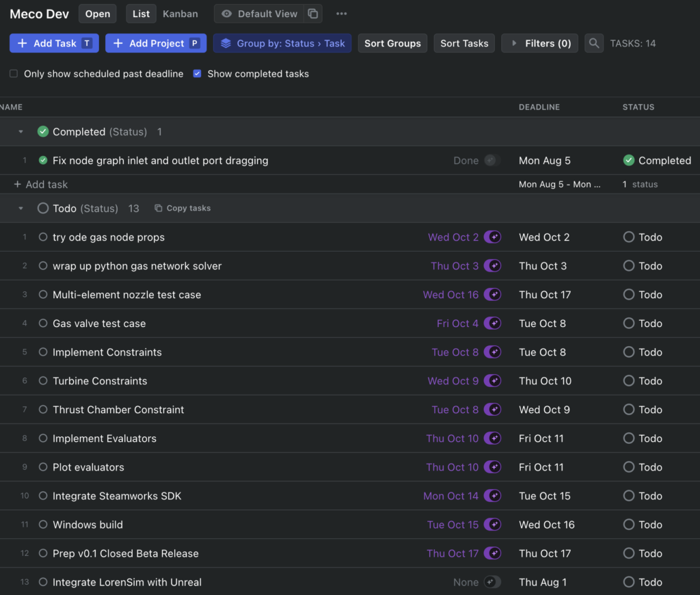Open Todo status dropdown for Integrate Steamworks SDK

tap(643, 496)
